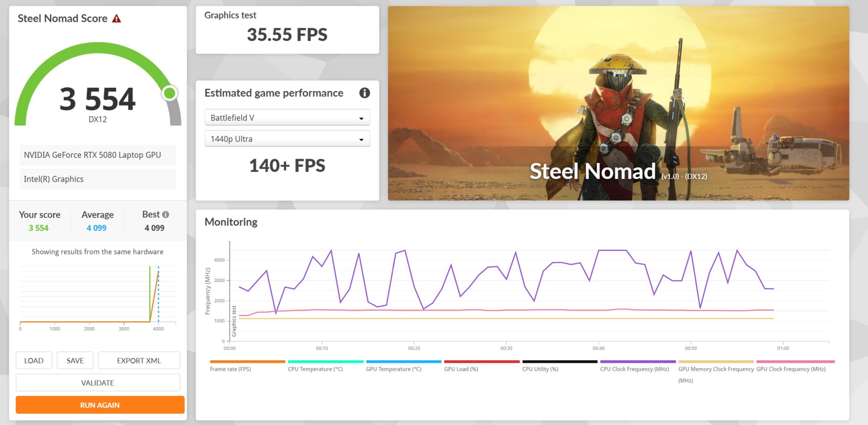Open the Battlefield V game dropdown
Viewport: 868px width, 425px height.
(287, 118)
